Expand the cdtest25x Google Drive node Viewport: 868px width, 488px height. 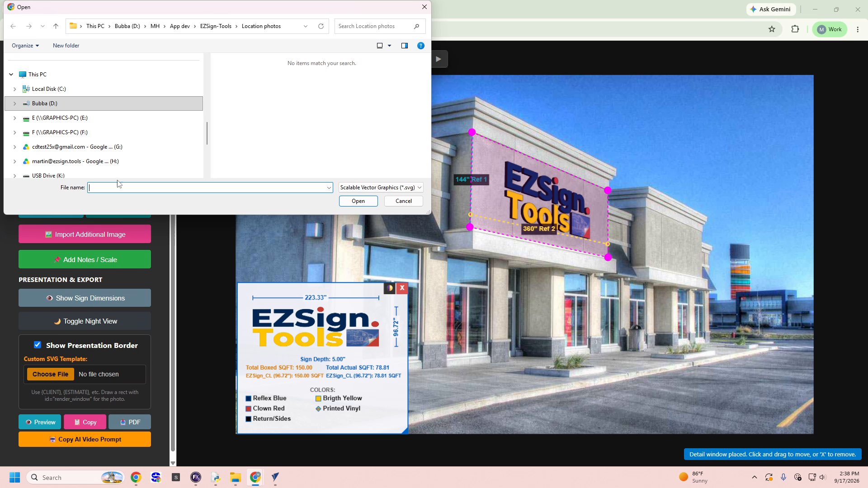pyautogui.click(x=14, y=147)
